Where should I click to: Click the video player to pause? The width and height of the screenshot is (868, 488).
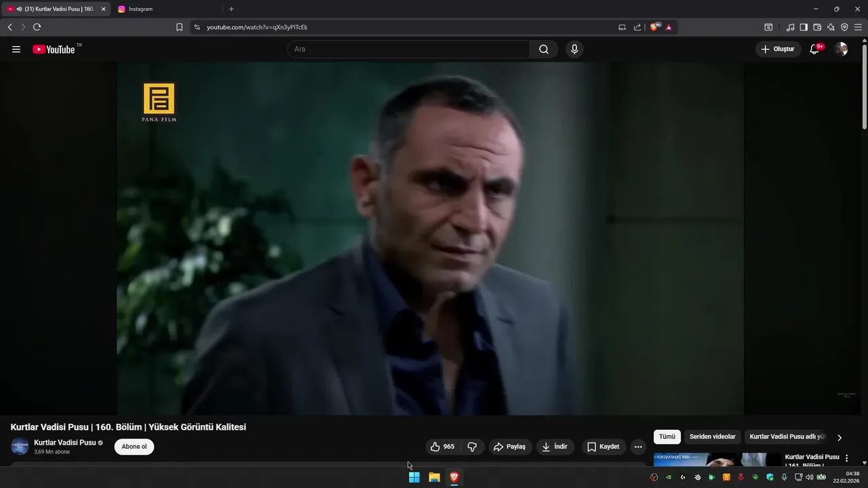[x=430, y=239]
